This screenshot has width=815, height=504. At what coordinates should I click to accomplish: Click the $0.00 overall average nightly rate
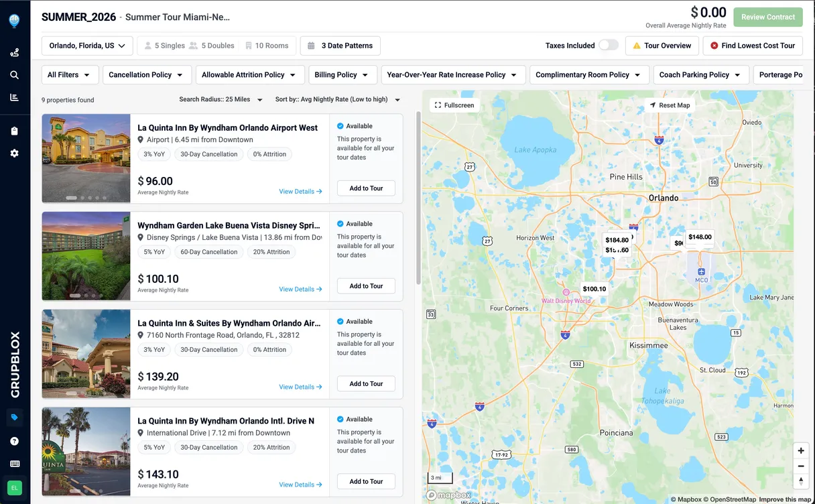[709, 12]
